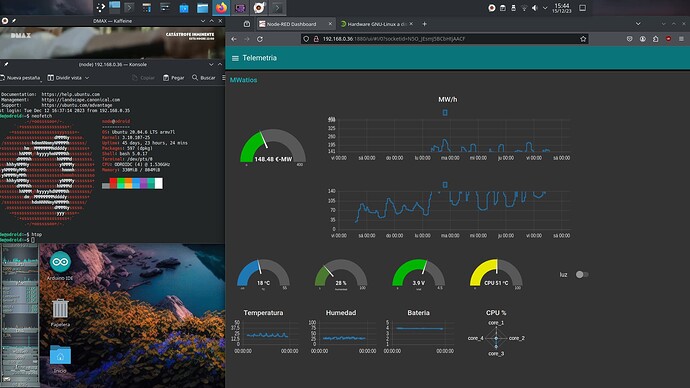This screenshot has height=388, width=690.
Task: Open the Konsole hamburger menu
Action: point(224,77)
